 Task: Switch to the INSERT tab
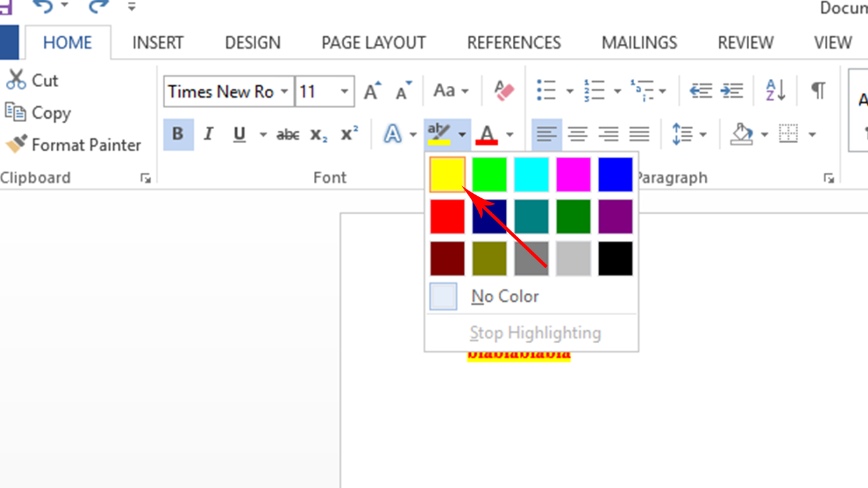pos(158,43)
